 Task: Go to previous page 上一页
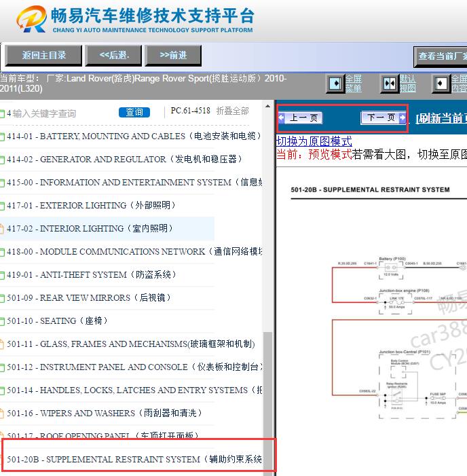coord(301,117)
